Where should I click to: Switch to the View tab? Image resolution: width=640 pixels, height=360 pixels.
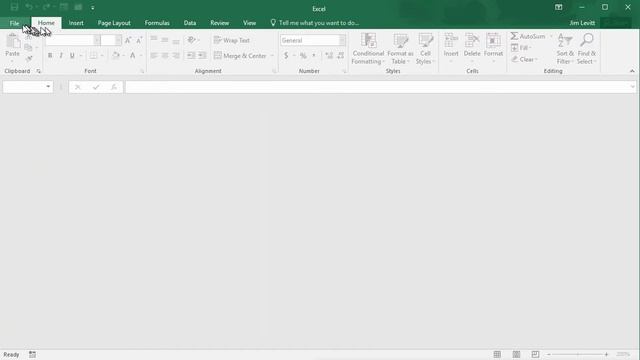[x=249, y=23]
